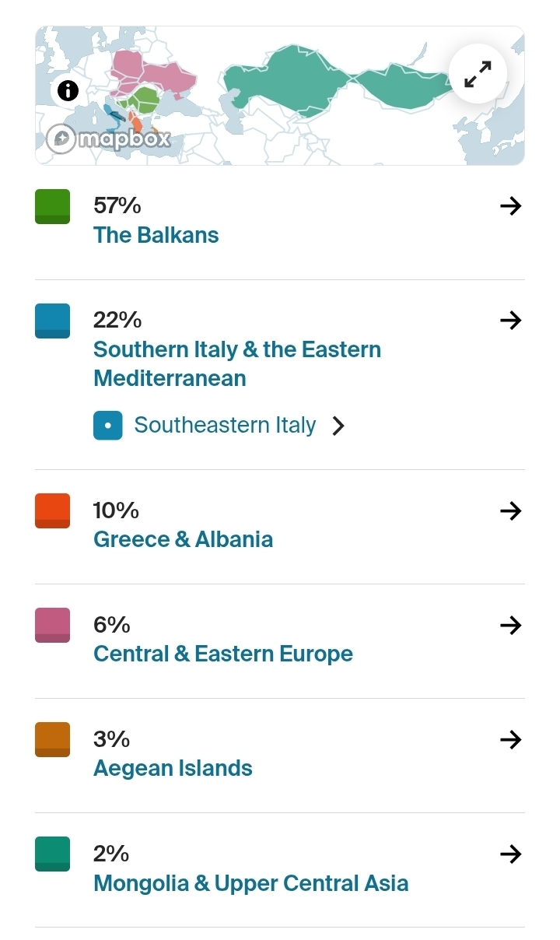Viewport: 560px width, 940px height.
Task: Click arrow for Southern Italy & Eastern Mediterranean
Action: point(510,321)
